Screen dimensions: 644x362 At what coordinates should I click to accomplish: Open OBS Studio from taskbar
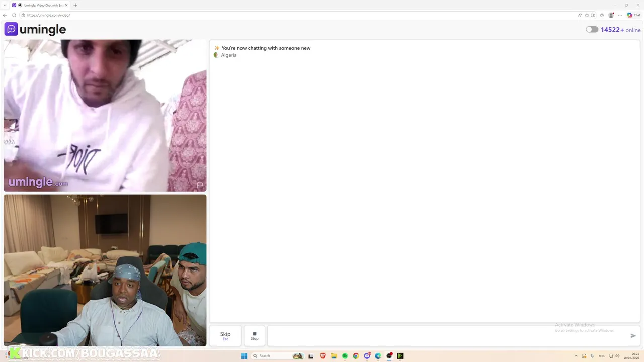pos(389,356)
